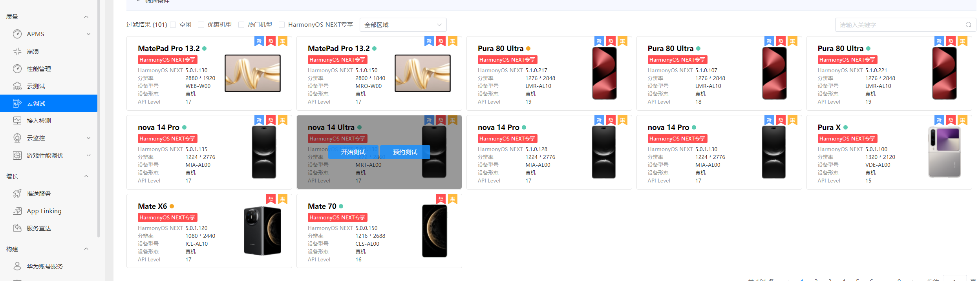Click HarmonyOS NEXT专享 tag on Pura X
The width and height of the screenshot is (980, 281).
(x=847, y=139)
